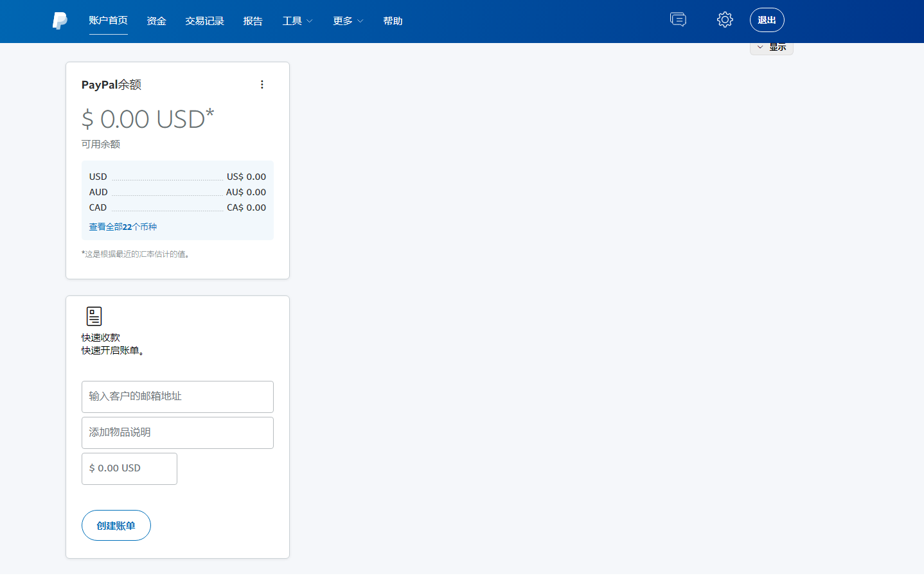Click the 快速收款 title text
Screen dimensions: 924x578
click(x=101, y=338)
